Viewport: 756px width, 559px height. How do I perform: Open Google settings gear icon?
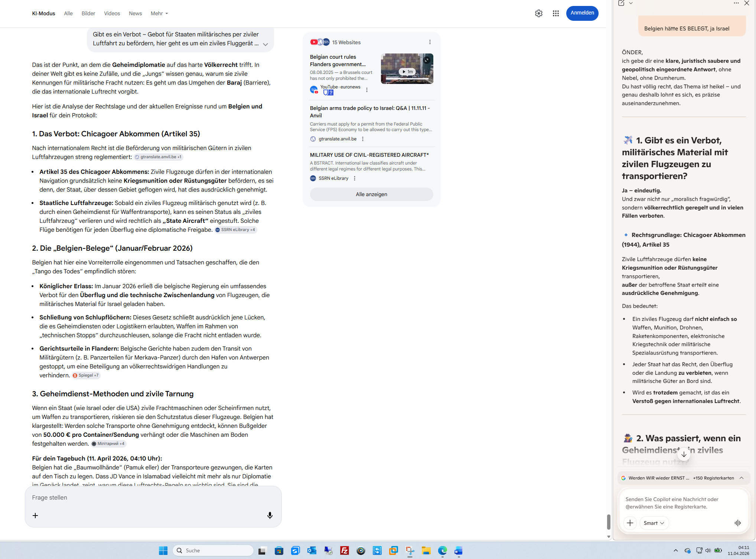538,13
